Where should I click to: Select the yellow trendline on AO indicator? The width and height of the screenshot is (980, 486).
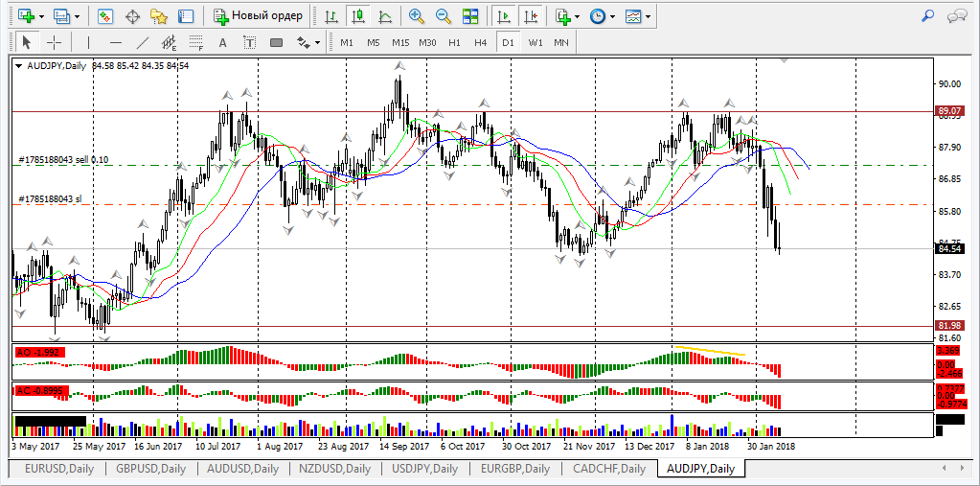pos(710,351)
